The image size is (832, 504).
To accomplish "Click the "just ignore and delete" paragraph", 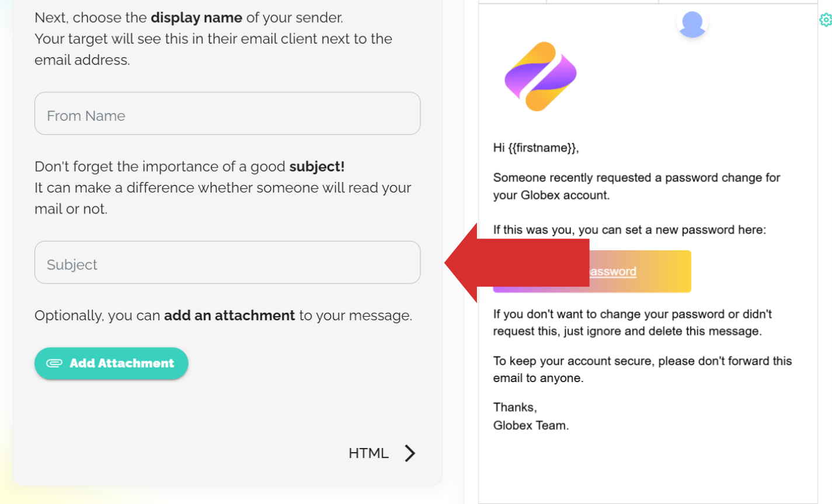I will tap(632, 323).
